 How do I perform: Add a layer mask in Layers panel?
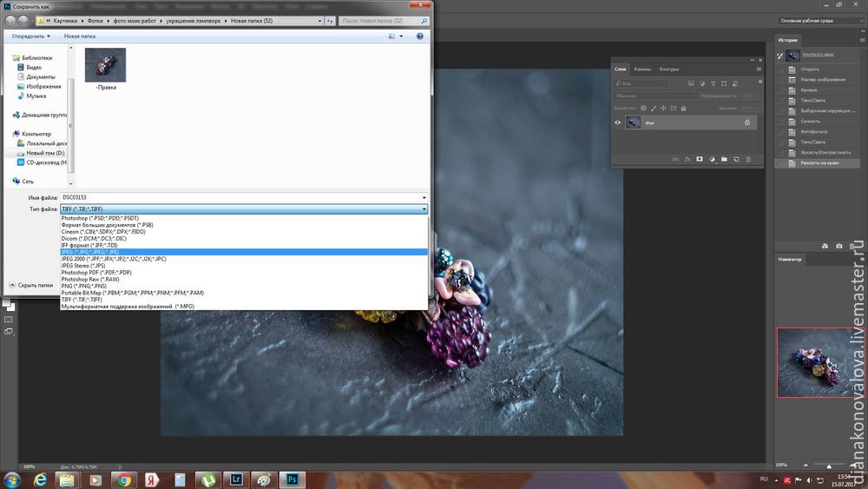pyautogui.click(x=700, y=160)
